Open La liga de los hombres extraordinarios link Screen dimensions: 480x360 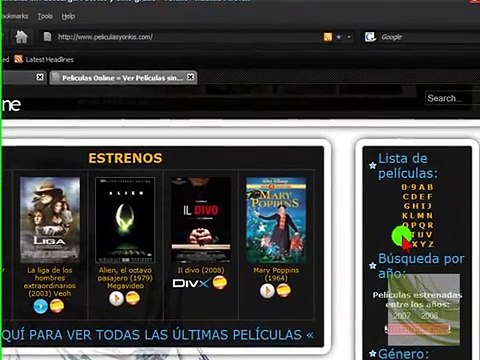[50, 282]
